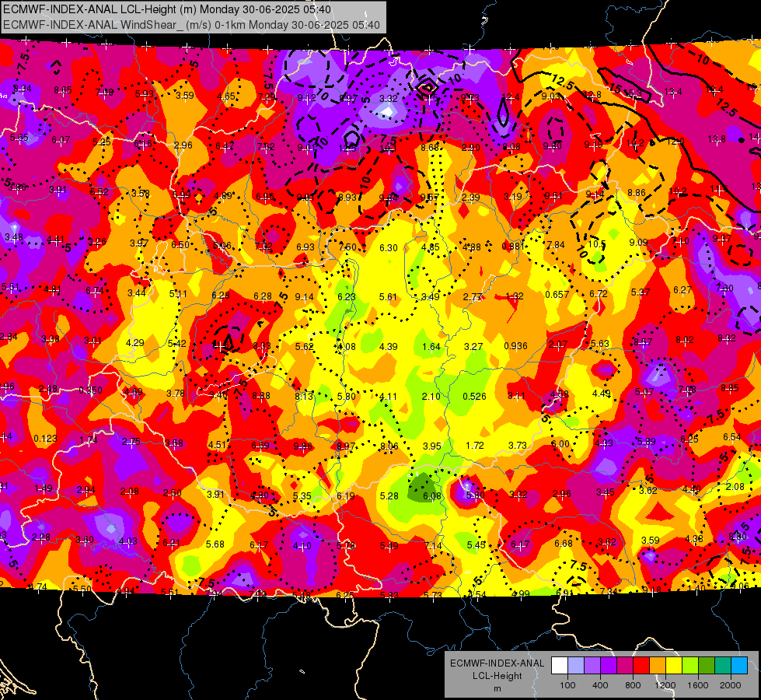Click the grid value '3.95'
Screen dimensions: 761x700
tap(432, 446)
